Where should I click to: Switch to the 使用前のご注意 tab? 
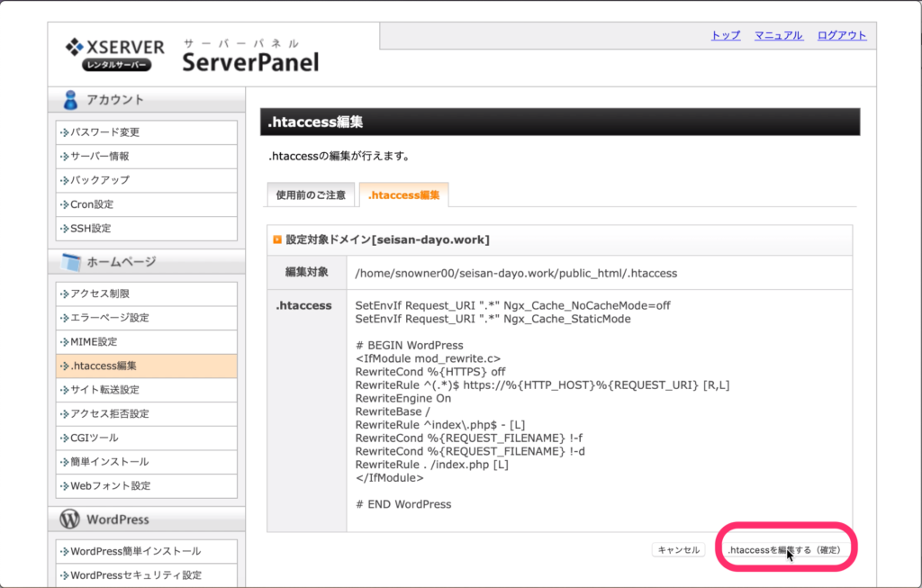point(310,194)
